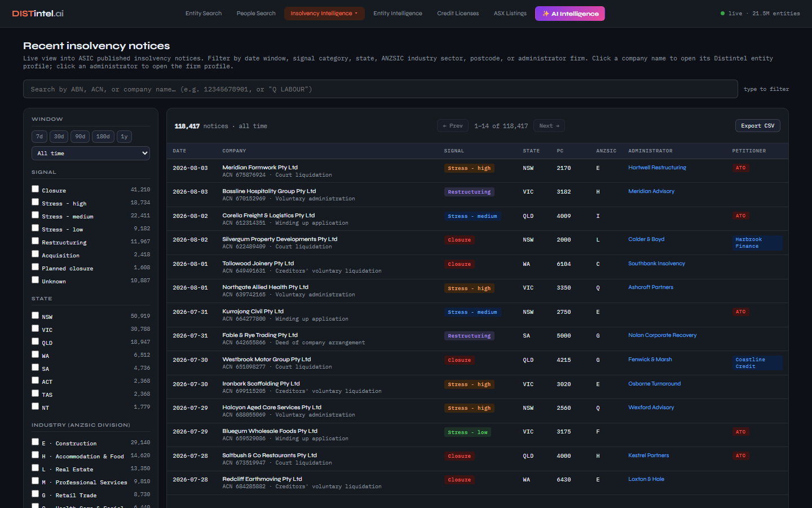Open the All time window dropdown
This screenshot has height=508, width=812.
coord(91,153)
